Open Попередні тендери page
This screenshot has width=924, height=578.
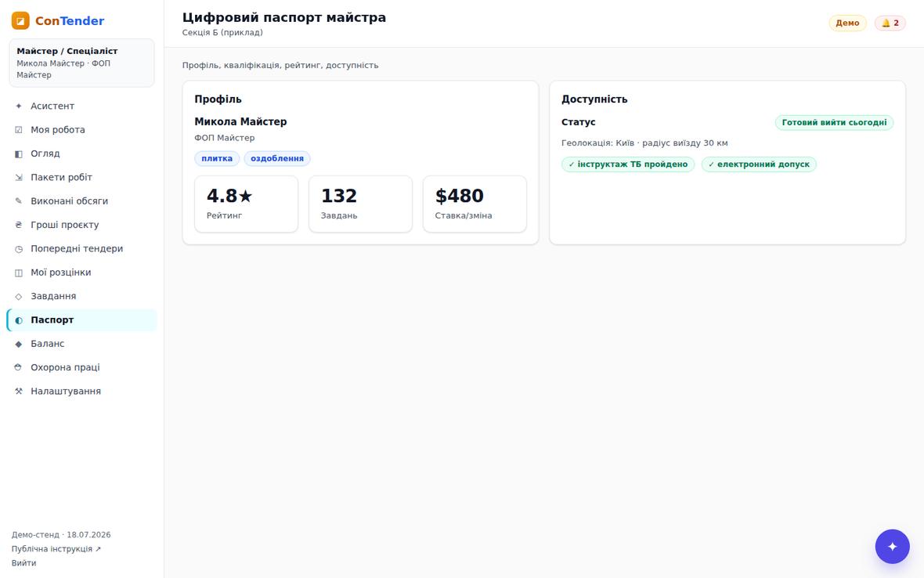[x=82, y=248]
